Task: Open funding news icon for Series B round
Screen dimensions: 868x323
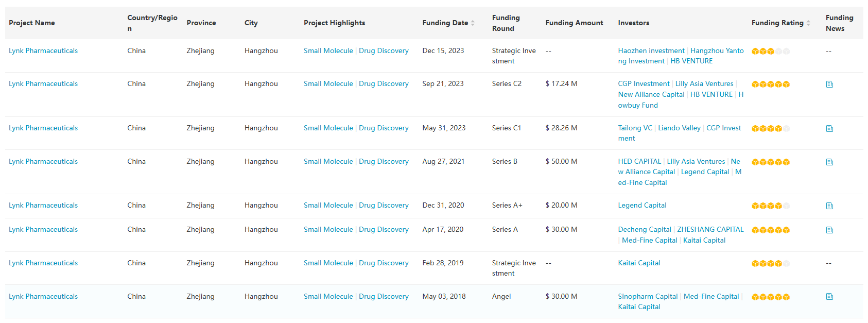Action: (x=829, y=162)
